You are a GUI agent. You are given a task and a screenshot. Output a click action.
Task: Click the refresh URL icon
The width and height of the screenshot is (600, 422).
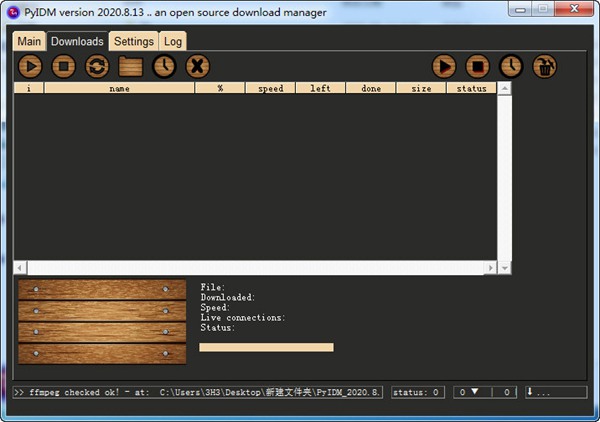97,67
